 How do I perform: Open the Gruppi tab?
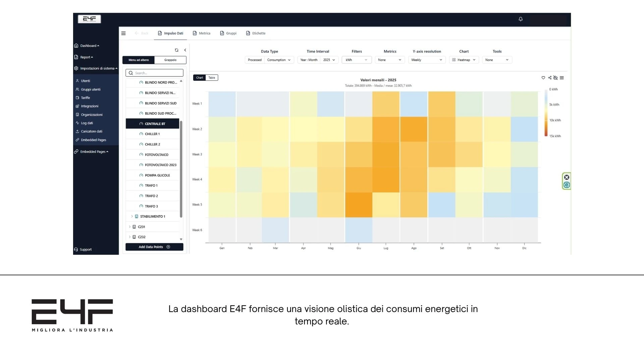point(228,34)
